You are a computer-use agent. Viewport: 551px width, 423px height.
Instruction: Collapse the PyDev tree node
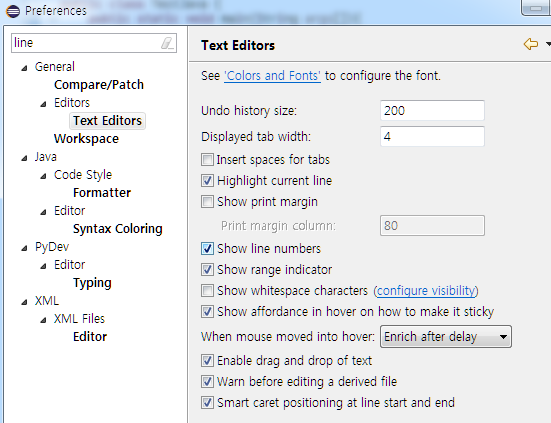24,248
